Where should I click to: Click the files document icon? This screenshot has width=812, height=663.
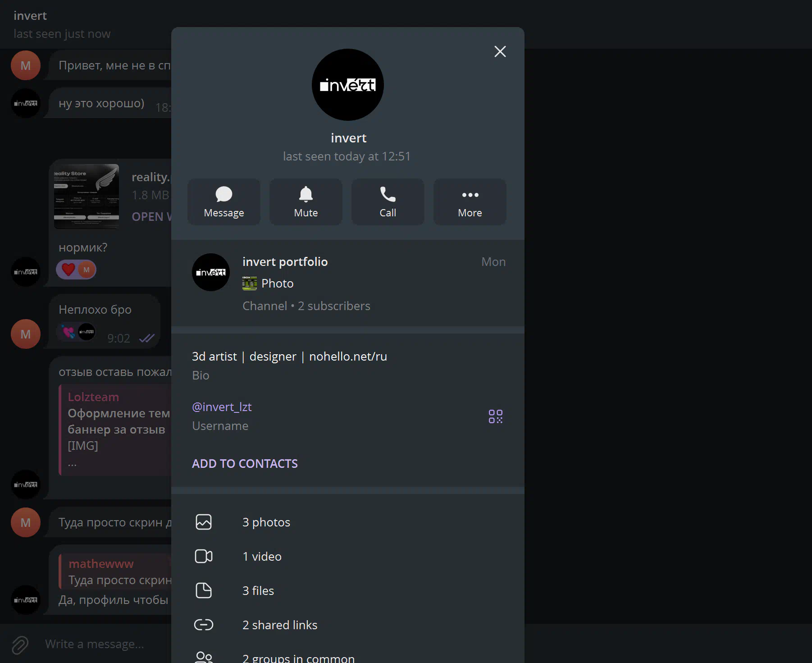click(x=204, y=590)
